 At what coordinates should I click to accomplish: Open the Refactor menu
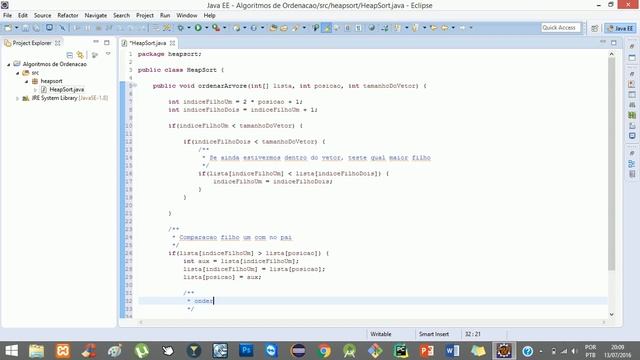click(68, 16)
